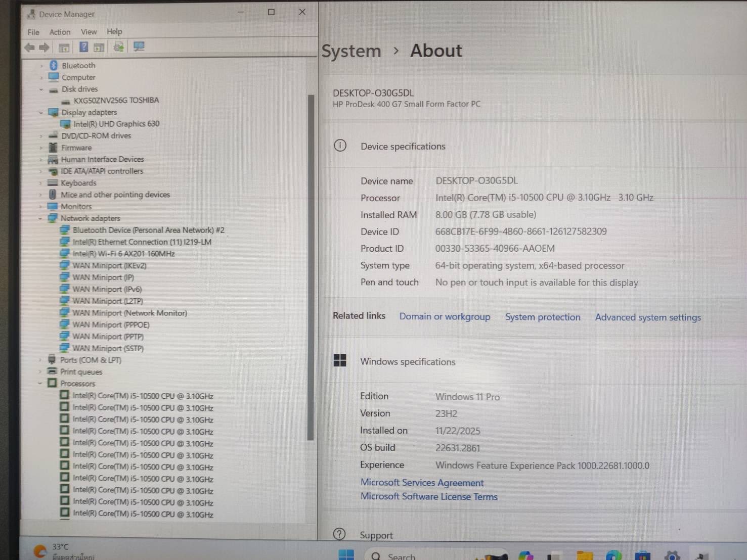Expand the Bluetooth category
The image size is (747, 560).
41,66
